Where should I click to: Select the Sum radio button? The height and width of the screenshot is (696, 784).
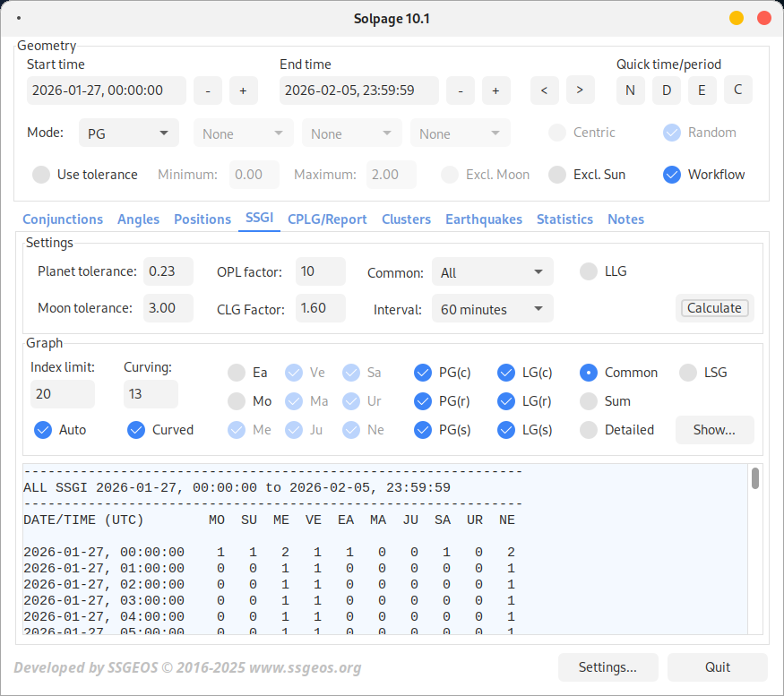pos(588,400)
